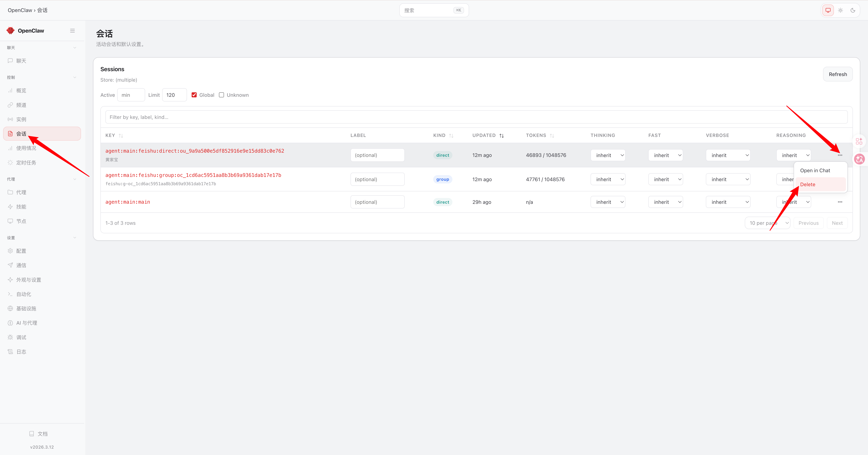Image resolution: width=868 pixels, height=455 pixels.
Task: Open THINKING dropdown for the 黄家宝 session
Action: (608, 155)
